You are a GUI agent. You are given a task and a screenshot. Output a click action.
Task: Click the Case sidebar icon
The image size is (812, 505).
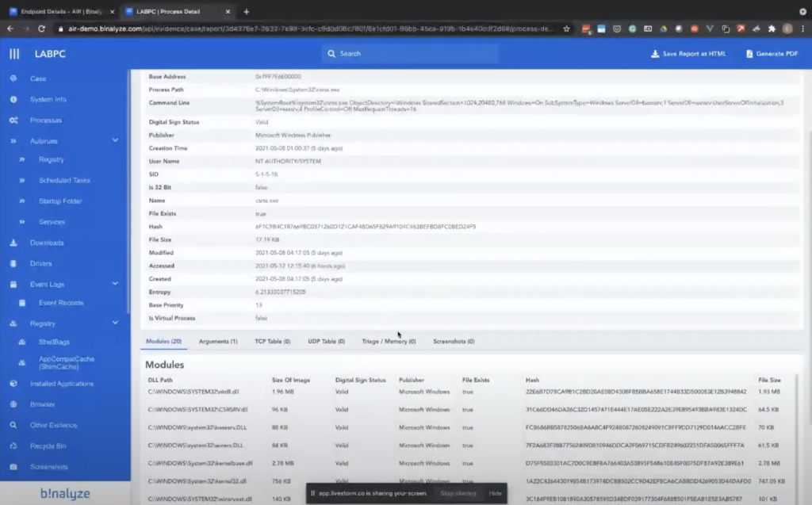(13, 78)
